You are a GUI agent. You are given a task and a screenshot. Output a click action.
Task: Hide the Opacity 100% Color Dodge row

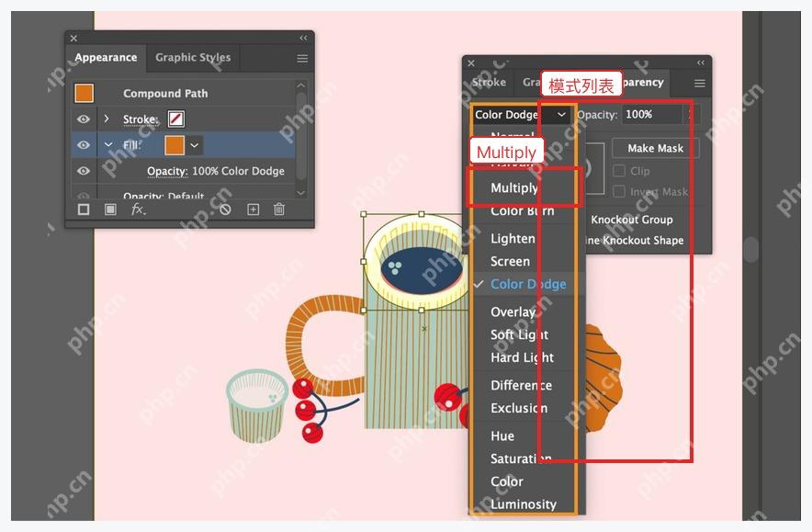[x=84, y=171]
